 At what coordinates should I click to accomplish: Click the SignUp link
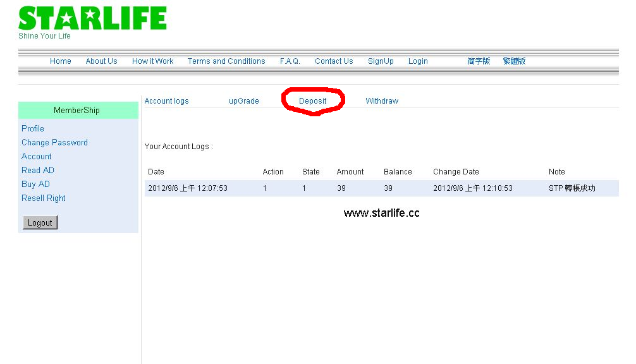tap(381, 61)
